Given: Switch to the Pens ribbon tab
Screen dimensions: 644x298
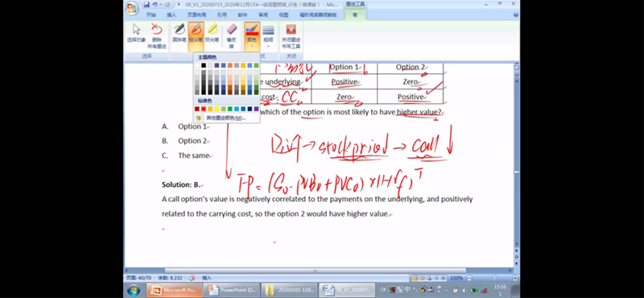Looking at the screenshot, I should pyautogui.click(x=355, y=14).
